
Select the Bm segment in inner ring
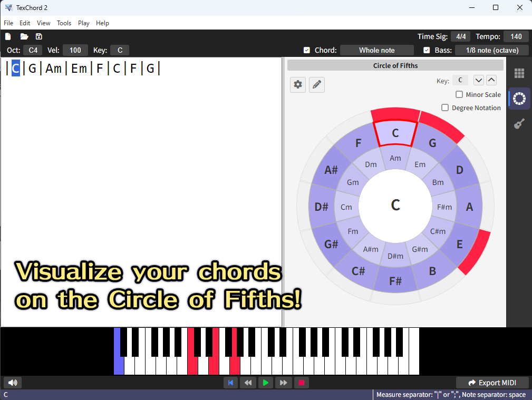tap(438, 182)
